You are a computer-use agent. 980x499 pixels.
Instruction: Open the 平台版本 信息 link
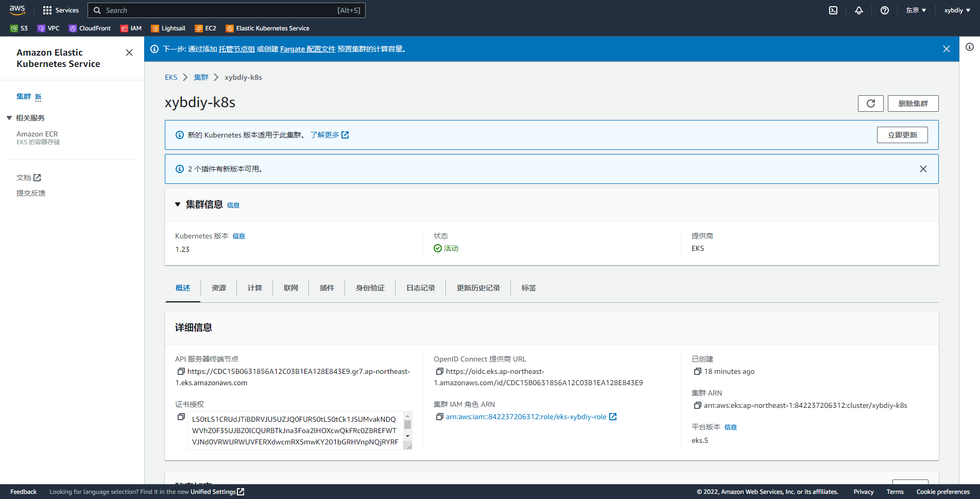[731, 427]
